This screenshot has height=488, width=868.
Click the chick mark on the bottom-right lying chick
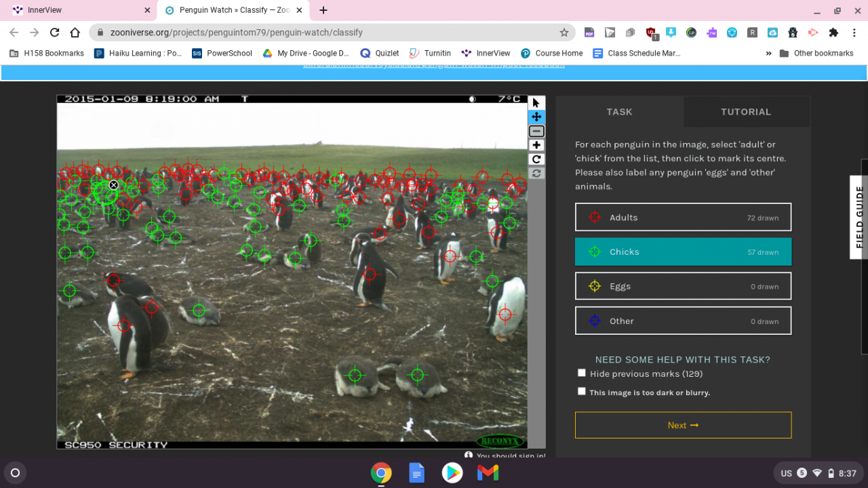(x=418, y=375)
